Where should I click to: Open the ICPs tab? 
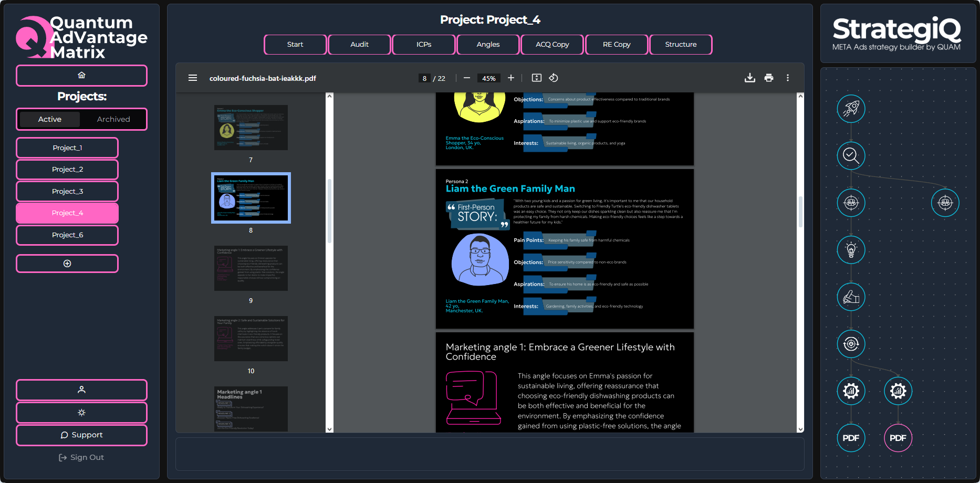(x=424, y=45)
